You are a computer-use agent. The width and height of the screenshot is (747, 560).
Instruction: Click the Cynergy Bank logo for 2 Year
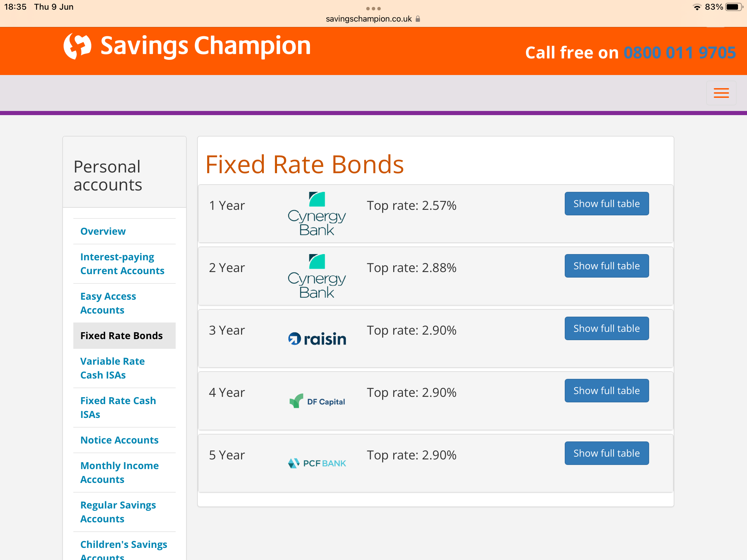(x=317, y=276)
